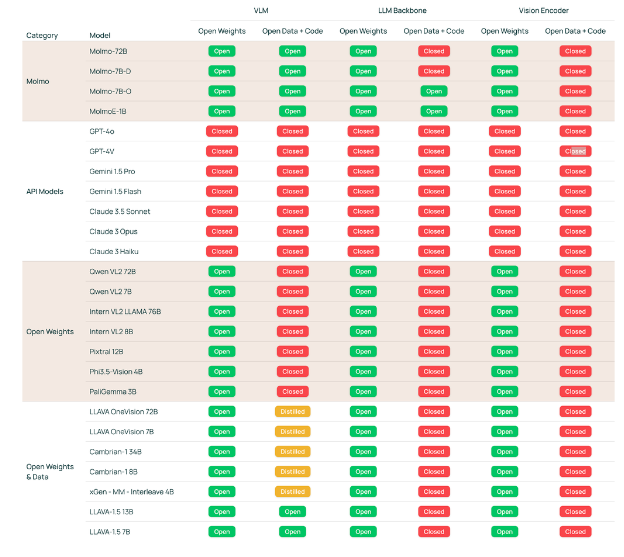The width and height of the screenshot is (624, 557).
Task: Click PaliGemma 3B LLM Backbone weights Open badge
Action: click(363, 391)
